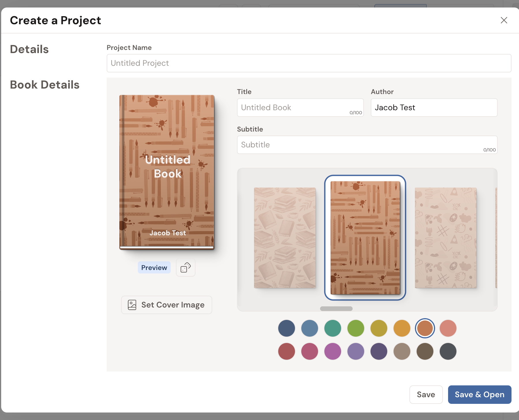Choose the taupe color swatch
519x420 pixels.
[402, 351]
